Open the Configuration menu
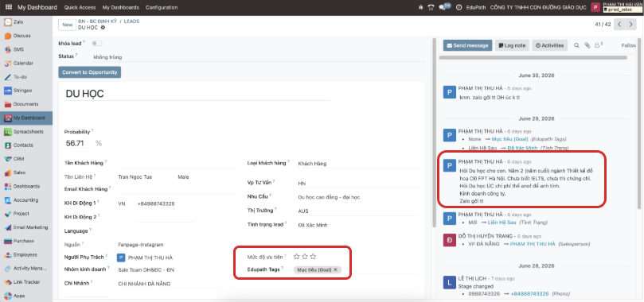This screenshot has height=302, width=644. [162, 7]
